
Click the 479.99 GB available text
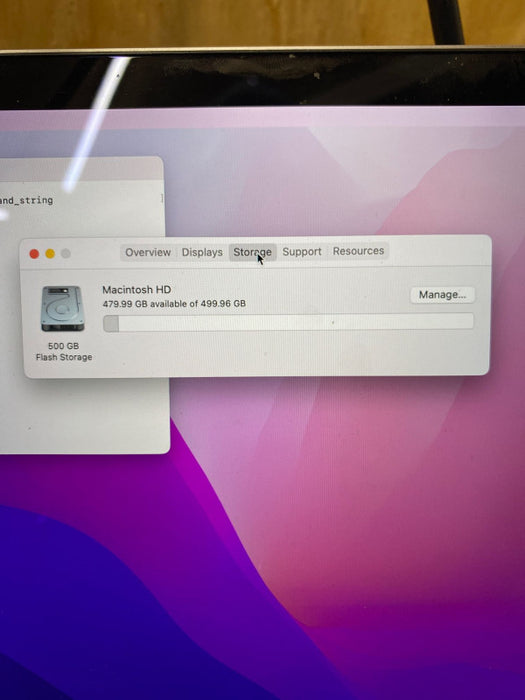pyautogui.click(x=174, y=304)
